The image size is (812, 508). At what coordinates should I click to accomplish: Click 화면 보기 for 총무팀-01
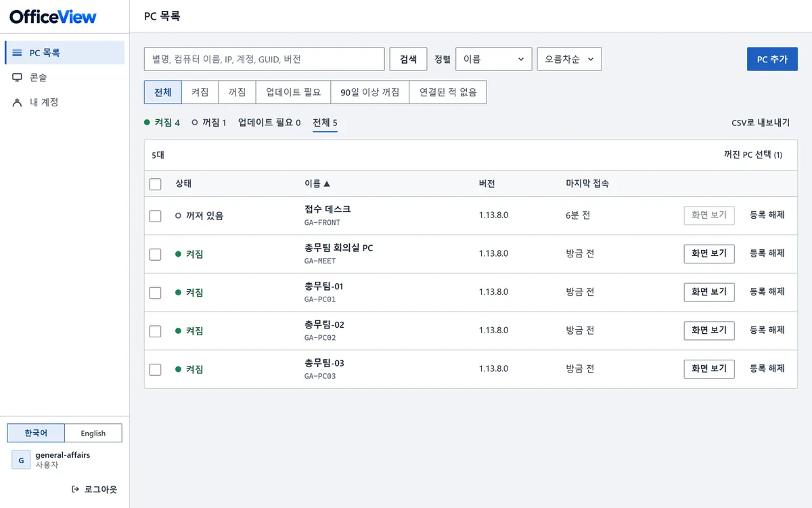pos(709,292)
